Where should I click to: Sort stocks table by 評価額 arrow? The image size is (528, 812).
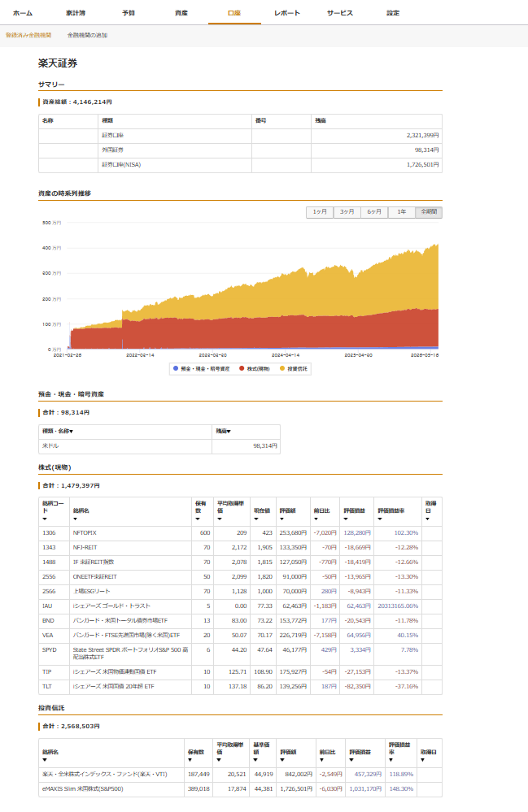click(x=281, y=519)
